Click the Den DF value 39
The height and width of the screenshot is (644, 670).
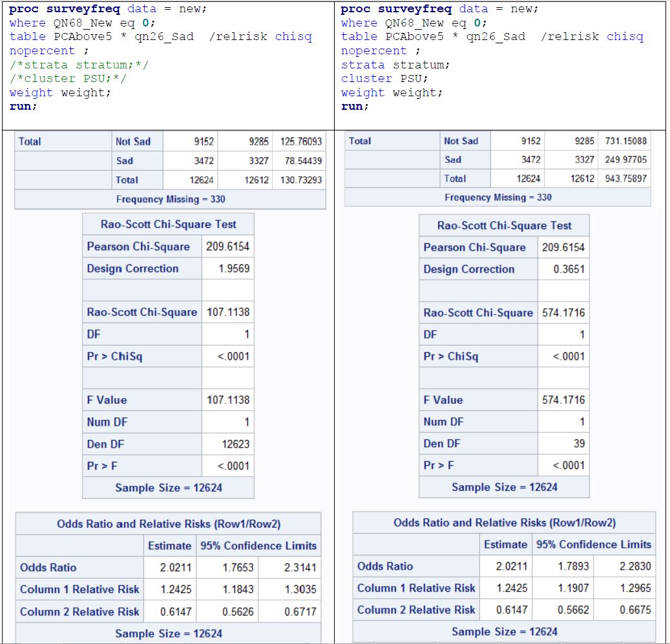pyautogui.click(x=580, y=444)
